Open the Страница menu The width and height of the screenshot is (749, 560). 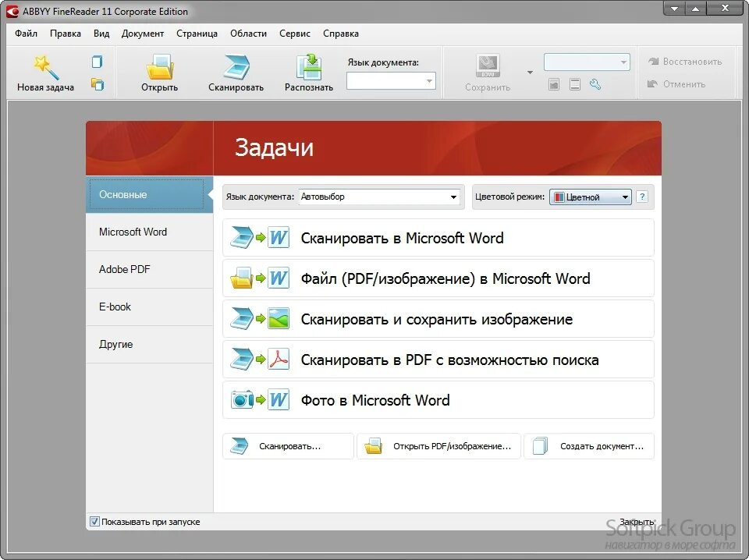pos(197,34)
